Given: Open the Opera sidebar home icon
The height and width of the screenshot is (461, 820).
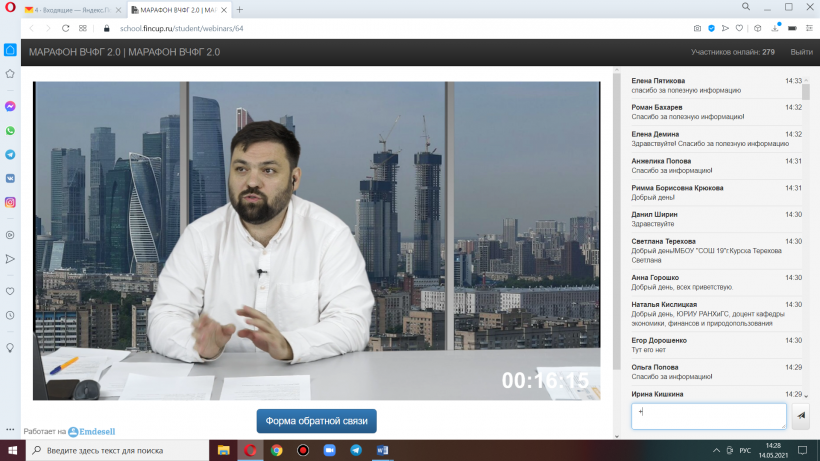Looking at the screenshot, I should point(10,50).
